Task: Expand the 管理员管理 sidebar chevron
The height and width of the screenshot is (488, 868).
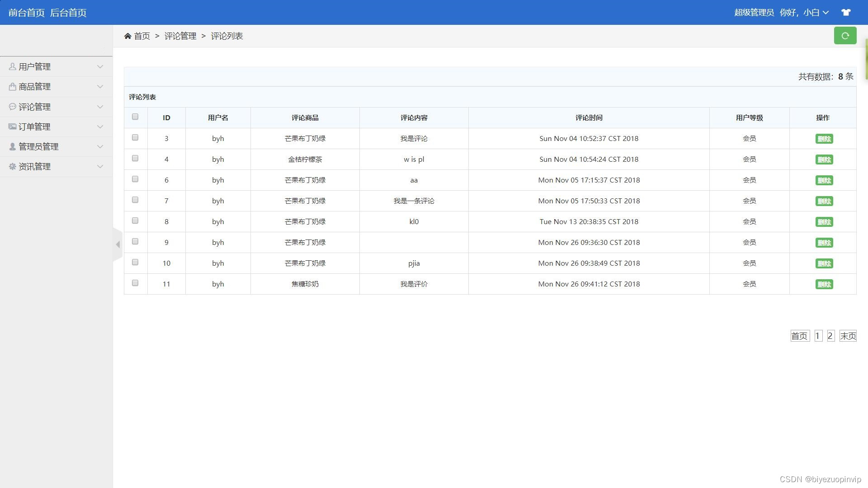Action: (x=100, y=146)
